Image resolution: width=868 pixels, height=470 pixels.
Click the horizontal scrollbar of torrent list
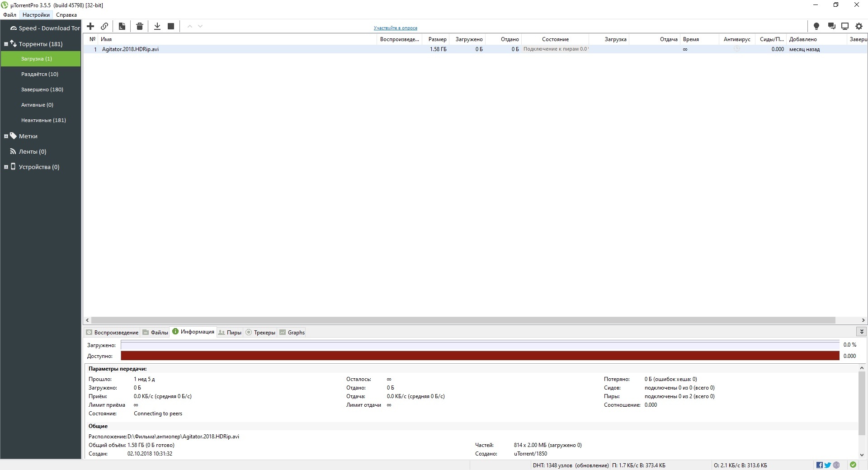click(x=463, y=320)
